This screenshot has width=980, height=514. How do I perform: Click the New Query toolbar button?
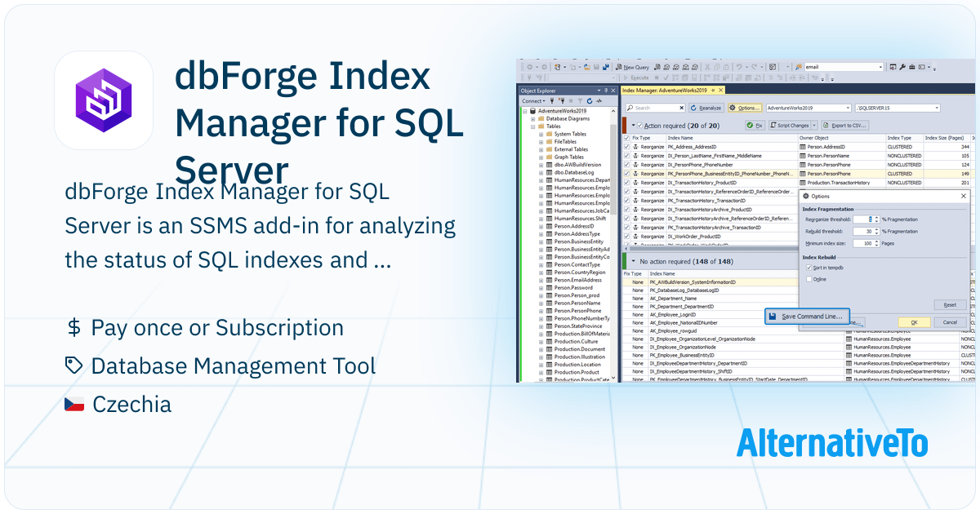coord(633,67)
